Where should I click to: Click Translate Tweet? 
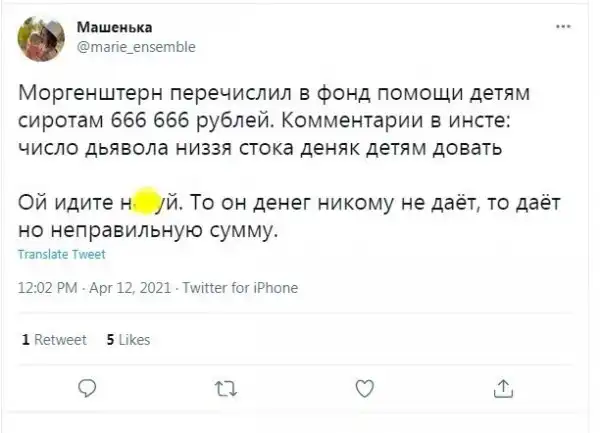[61, 256]
